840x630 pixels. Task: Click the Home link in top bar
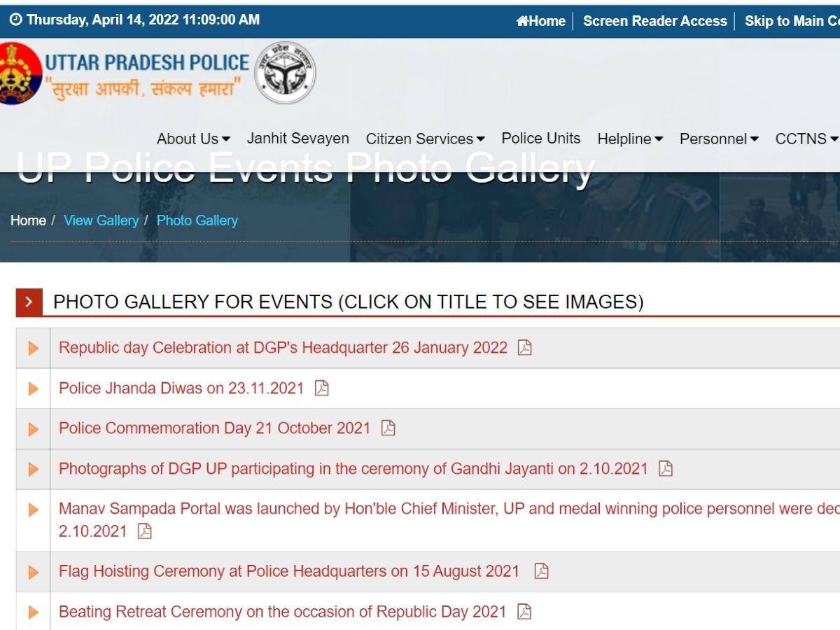click(x=541, y=21)
